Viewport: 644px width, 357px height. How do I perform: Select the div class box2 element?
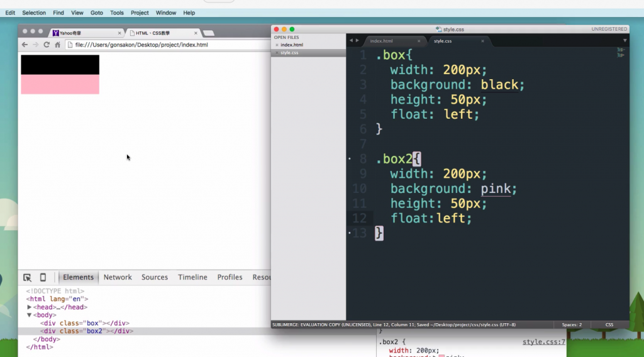(x=87, y=331)
